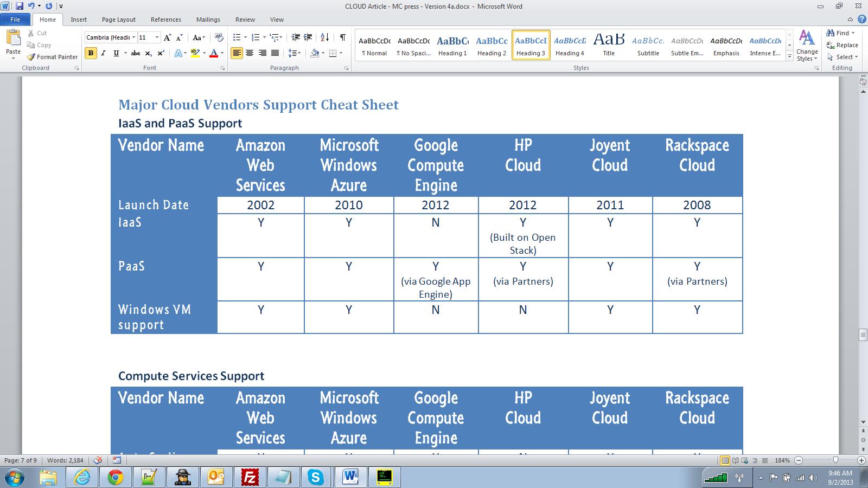The height and width of the screenshot is (488, 868).
Task: Open Change Case dropdown
Action: point(199,37)
